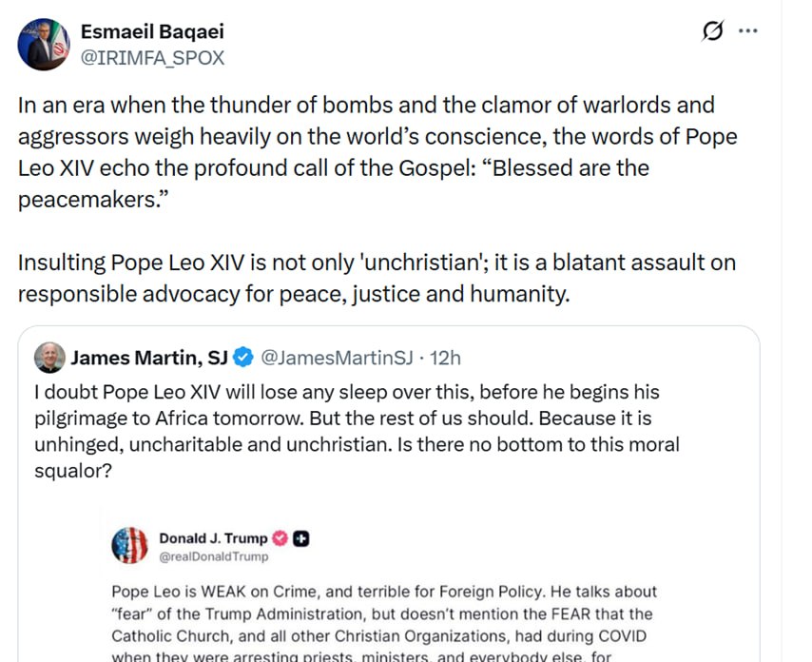812x662 pixels.
Task: Click the black plus badge beside Trump's name
Action: [300, 538]
